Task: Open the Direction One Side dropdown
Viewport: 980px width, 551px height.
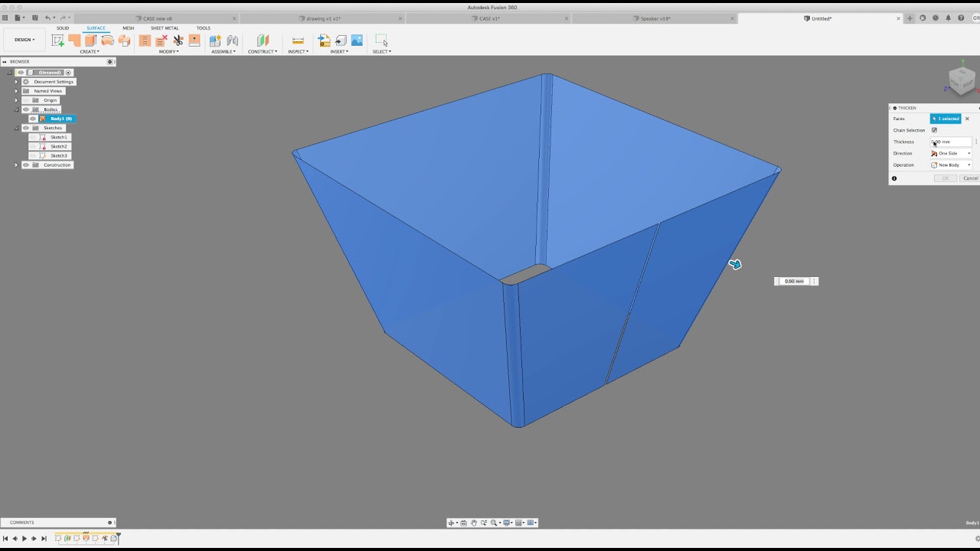Action: coord(952,153)
